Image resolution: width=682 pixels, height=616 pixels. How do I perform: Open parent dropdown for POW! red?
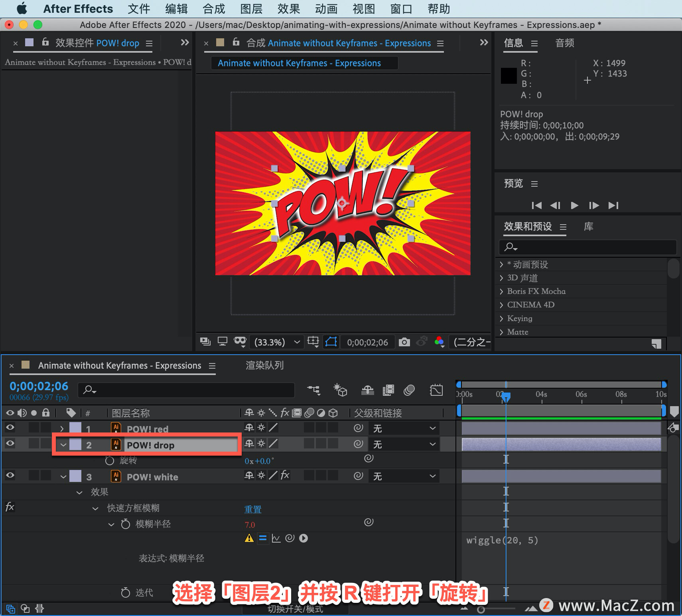click(x=404, y=428)
